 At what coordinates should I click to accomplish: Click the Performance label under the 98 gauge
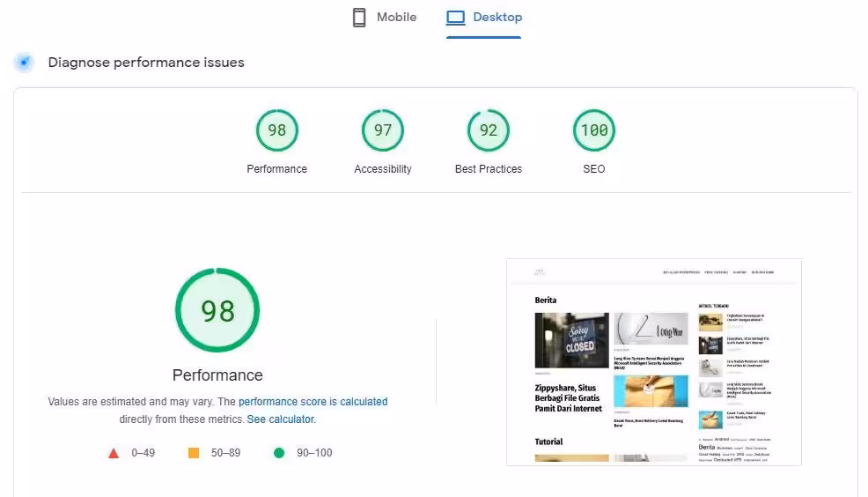pyautogui.click(x=276, y=169)
